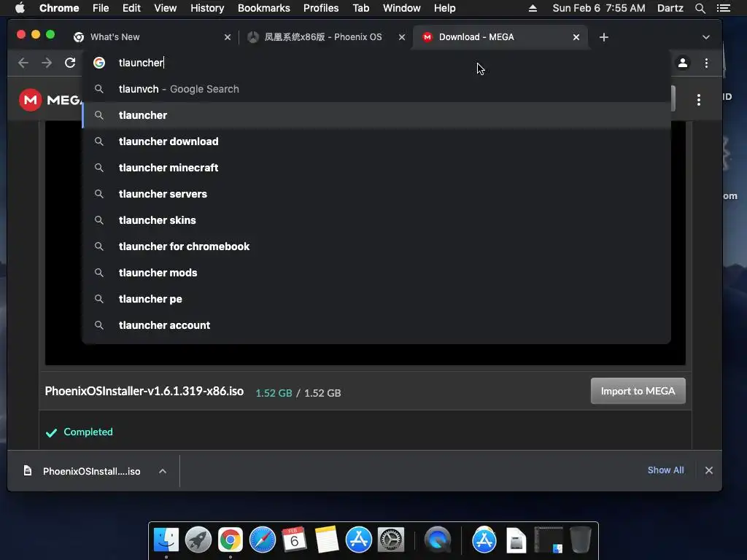The image size is (747, 560).
Task: Close the Phoenix OS tab
Action: 402,37
